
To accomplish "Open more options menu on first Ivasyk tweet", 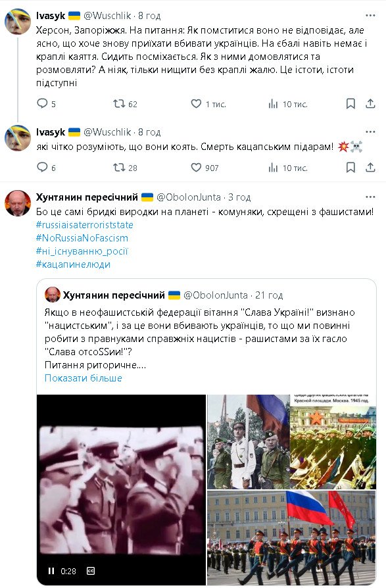I will click(370, 15).
